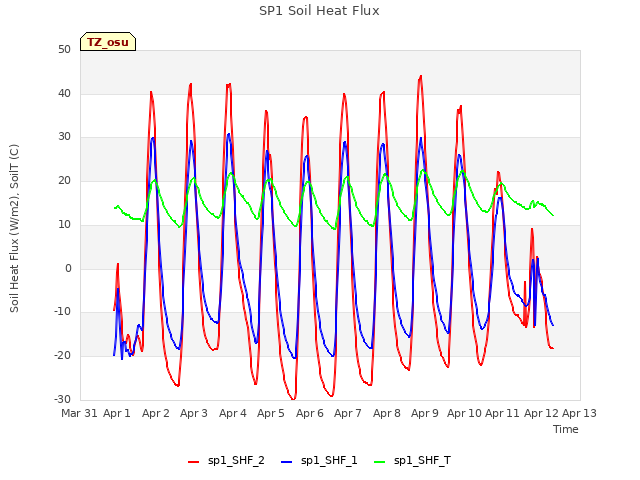The image size is (640, 480).
Task: Click the red line's lowest trough before Apr 6
Action: [293, 399]
